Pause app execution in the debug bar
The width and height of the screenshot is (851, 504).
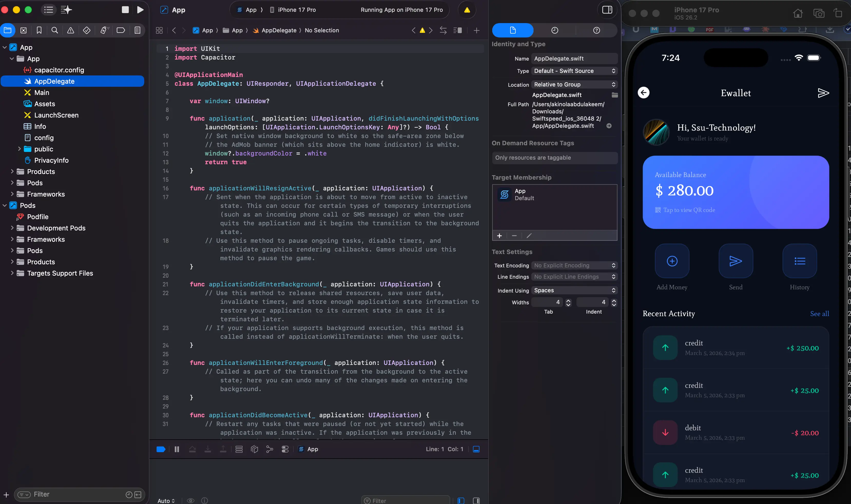pos(177,449)
